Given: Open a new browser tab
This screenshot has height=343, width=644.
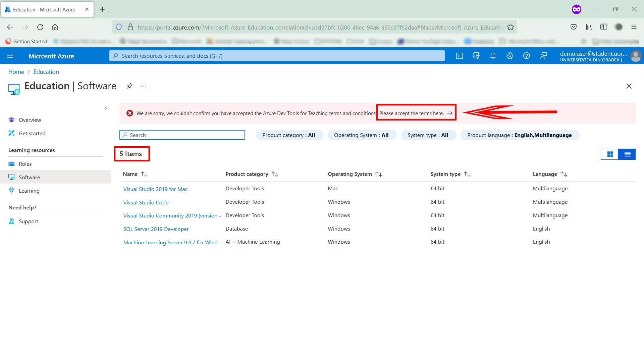Looking at the screenshot, I should pyautogui.click(x=103, y=9).
